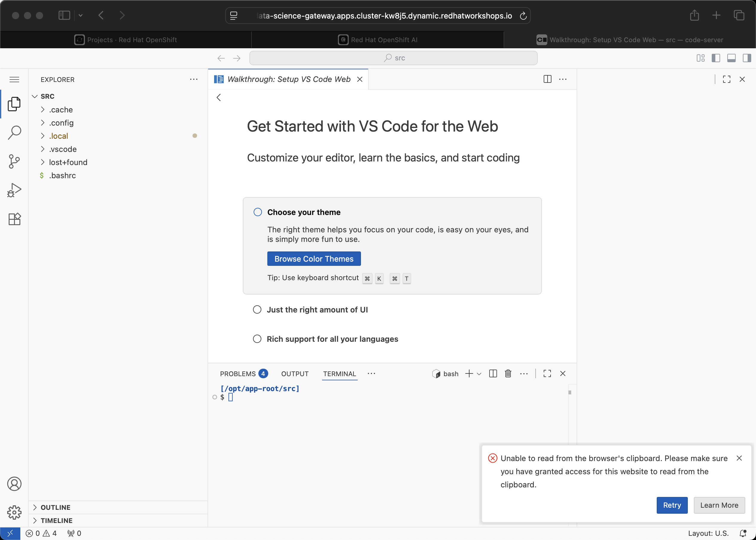Click the Browse Color Themes button
Image resolution: width=756 pixels, height=540 pixels.
click(x=314, y=259)
